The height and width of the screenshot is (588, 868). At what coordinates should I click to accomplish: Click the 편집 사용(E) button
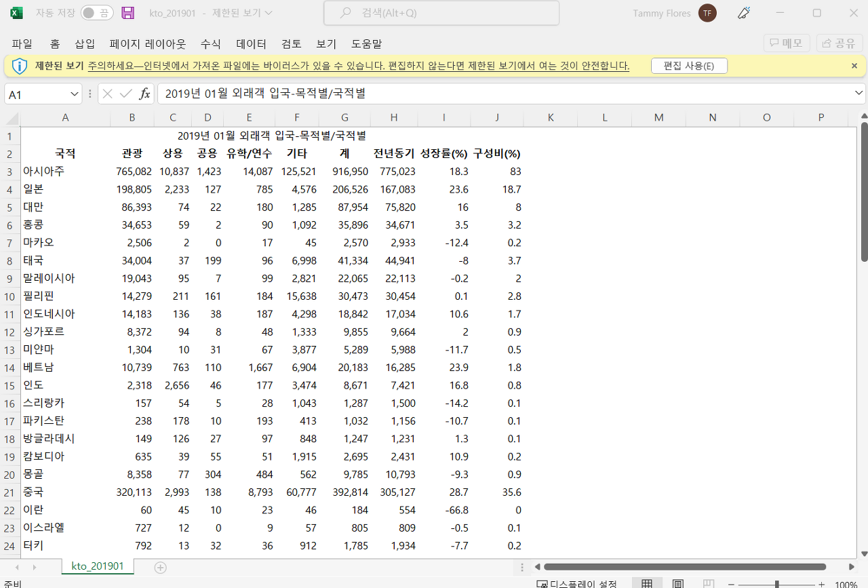point(689,66)
